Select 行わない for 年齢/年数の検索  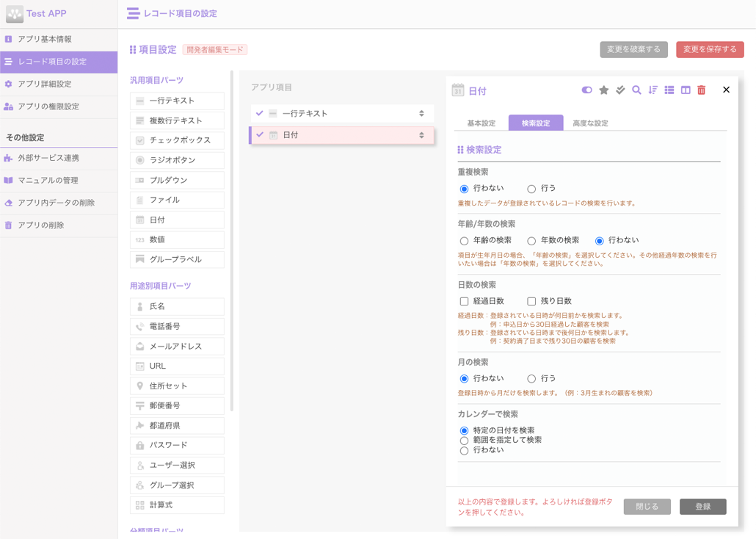pos(600,241)
